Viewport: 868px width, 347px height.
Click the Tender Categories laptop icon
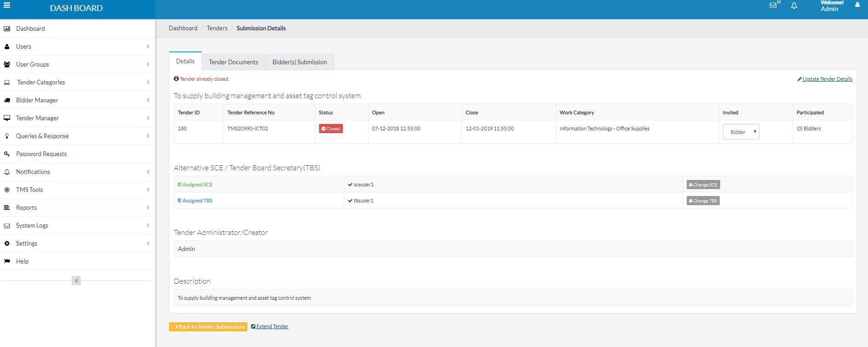pyautogui.click(x=7, y=82)
